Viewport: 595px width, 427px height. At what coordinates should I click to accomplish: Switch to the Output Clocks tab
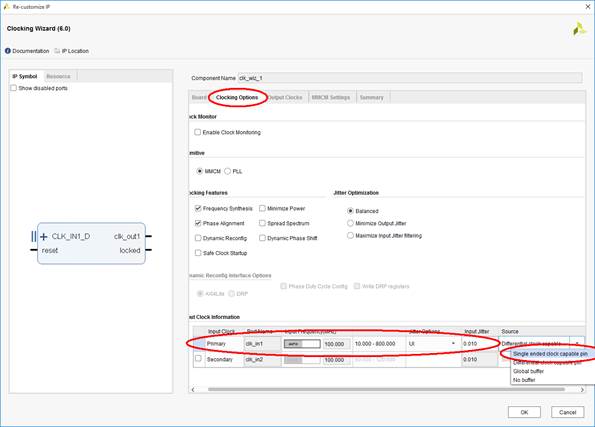pos(285,98)
